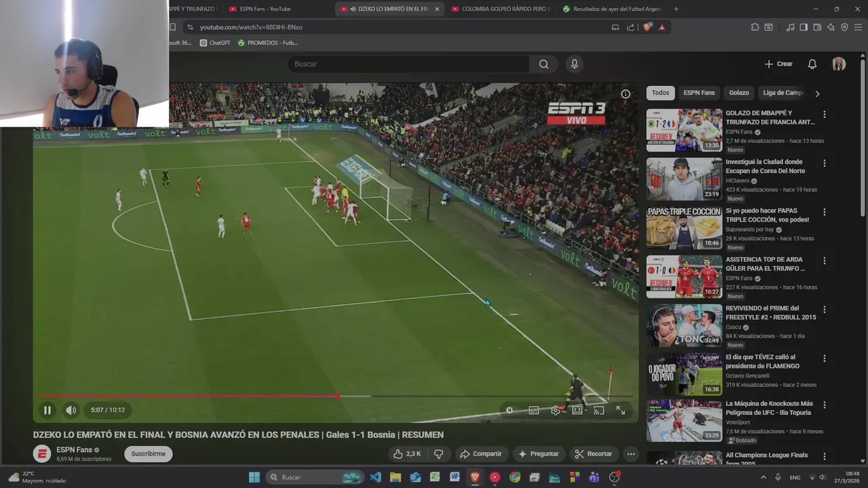Open more actions ellipsis below video

(x=631, y=454)
